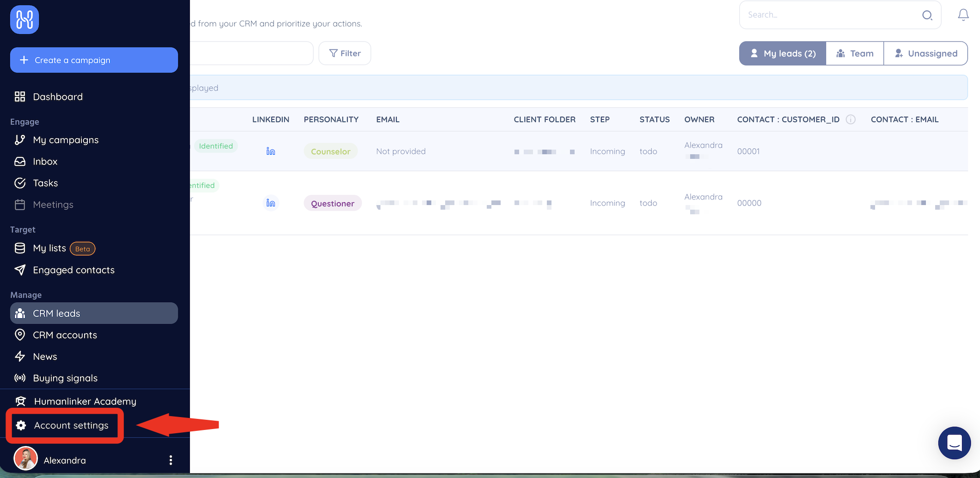Click the CLIENT FOLDER column header
Image resolution: width=980 pixels, height=478 pixels.
click(545, 120)
